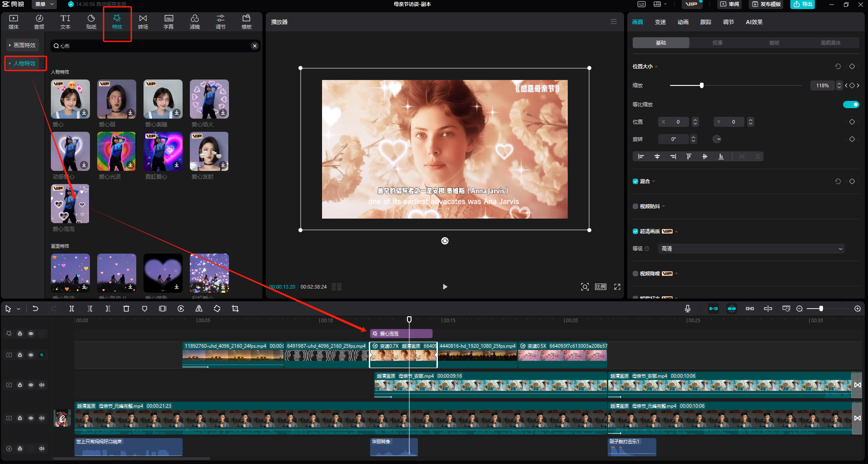Switch to the 变速 speed tab
868x464 pixels.
[x=660, y=22]
